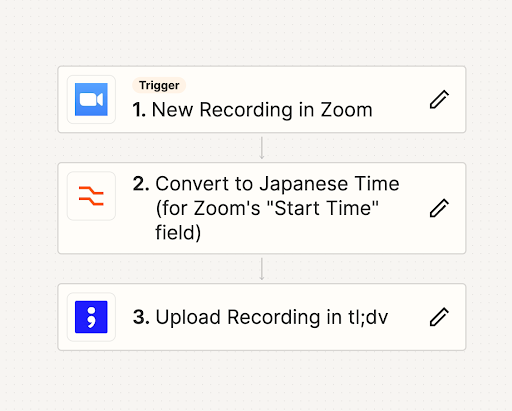Click the arrow connector below the Zoom step
Viewport: 512px width, 411px height.
click(262, 148)
